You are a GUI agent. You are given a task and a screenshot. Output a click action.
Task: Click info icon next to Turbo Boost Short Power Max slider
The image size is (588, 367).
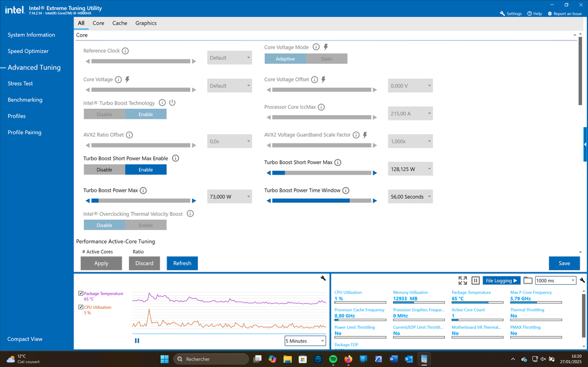[337, 162]
